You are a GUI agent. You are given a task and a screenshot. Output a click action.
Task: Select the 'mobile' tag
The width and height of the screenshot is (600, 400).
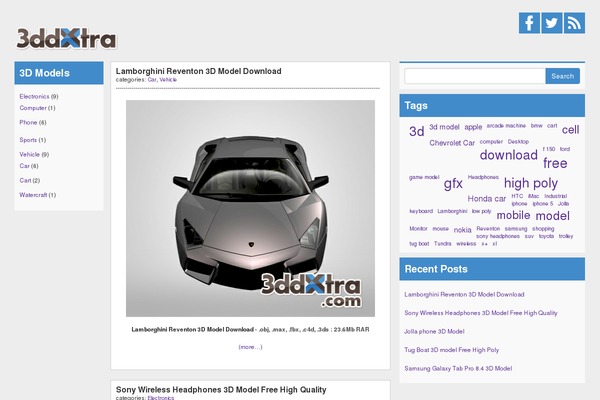514,216
